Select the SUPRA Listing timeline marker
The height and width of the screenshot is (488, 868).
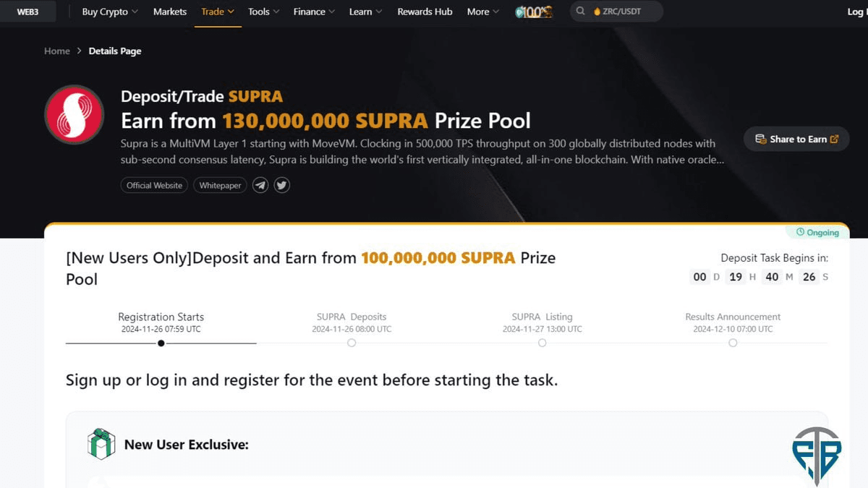coord(542,343)
